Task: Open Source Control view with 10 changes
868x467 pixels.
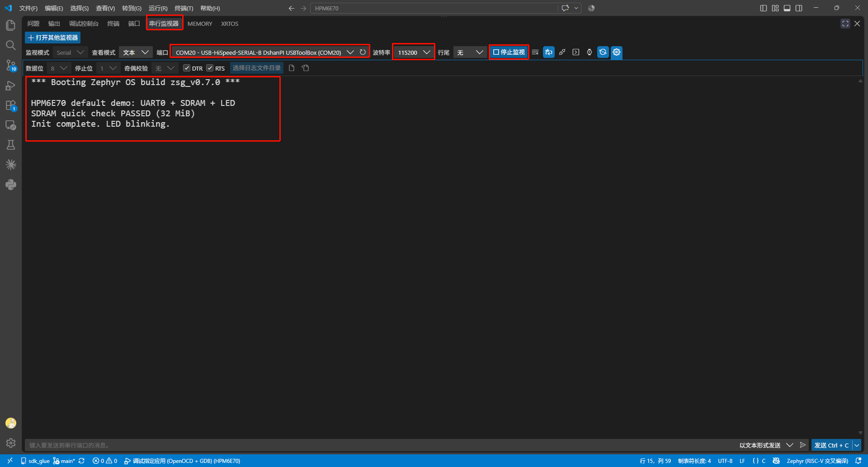Action: coord(11,66)
